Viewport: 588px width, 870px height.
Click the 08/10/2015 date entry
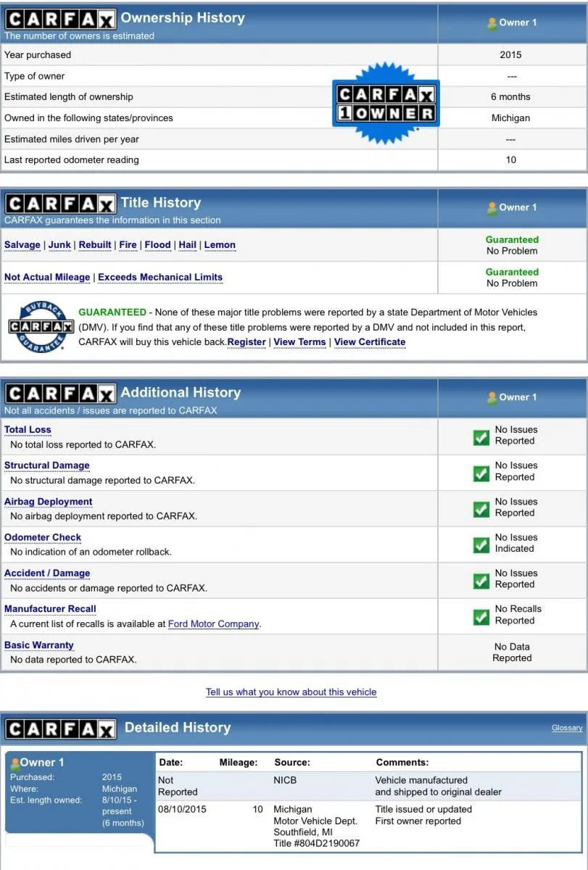182,810
